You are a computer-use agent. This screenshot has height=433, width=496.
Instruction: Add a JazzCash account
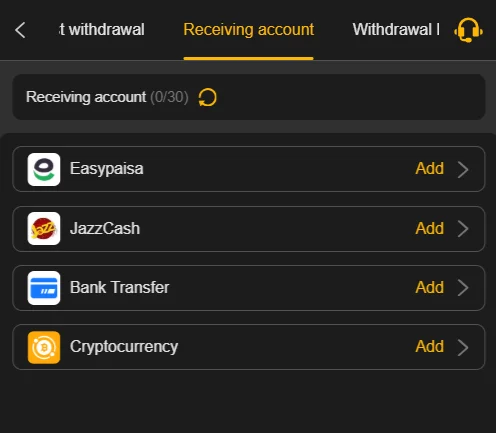pos(429,228)
